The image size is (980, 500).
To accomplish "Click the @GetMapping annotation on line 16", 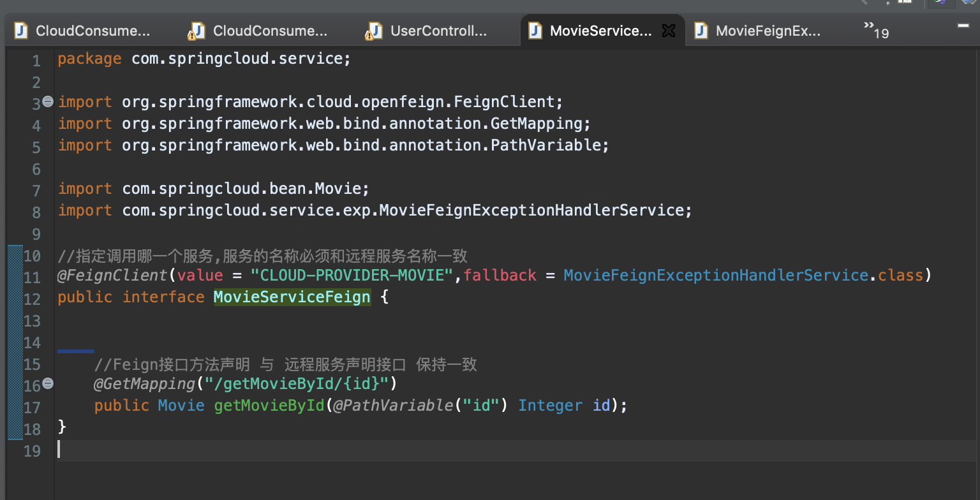I will coord(144,384).
